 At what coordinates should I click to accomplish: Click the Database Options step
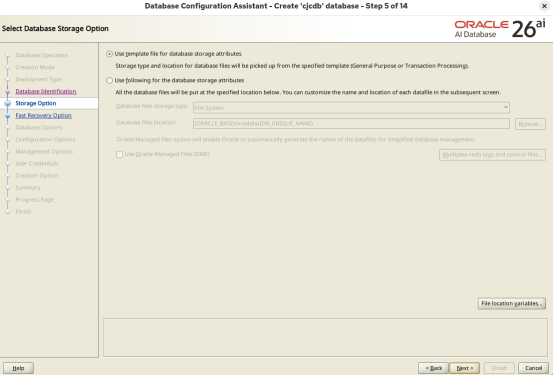tap(39, 127)
